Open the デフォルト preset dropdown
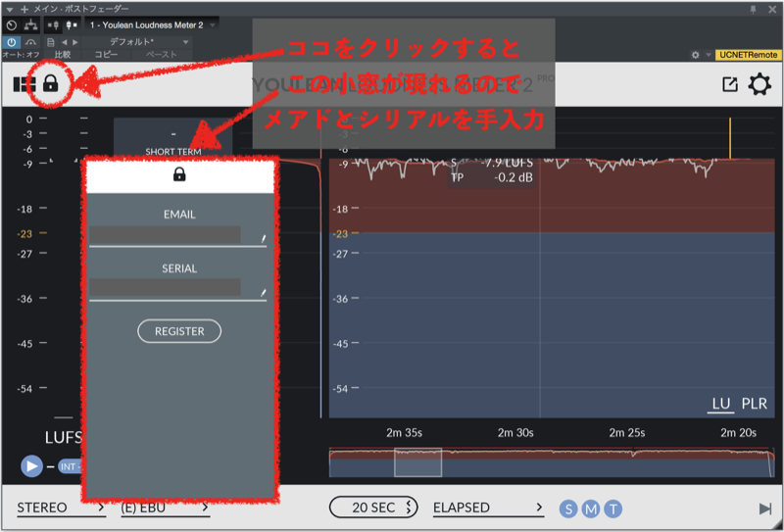Screen dimensions: 784x532 (x=136, y=42)
